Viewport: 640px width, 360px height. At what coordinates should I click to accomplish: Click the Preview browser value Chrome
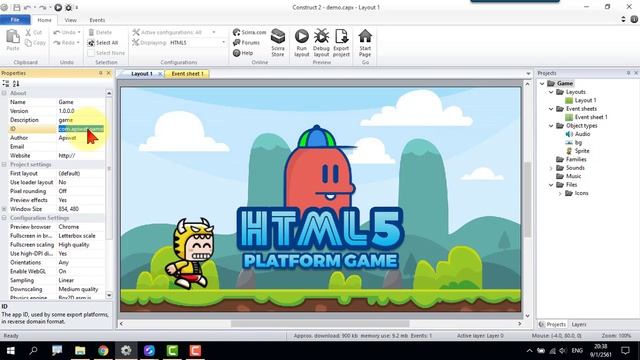click(81, 227)
